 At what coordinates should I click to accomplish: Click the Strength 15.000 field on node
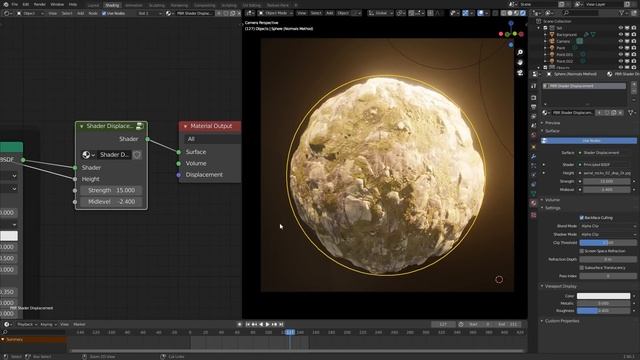[x=111, y=190]
